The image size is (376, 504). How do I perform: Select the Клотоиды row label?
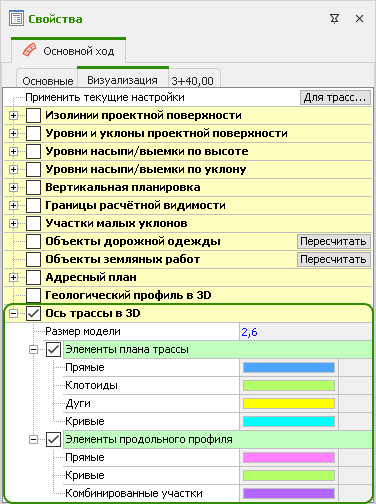(91, 386)
